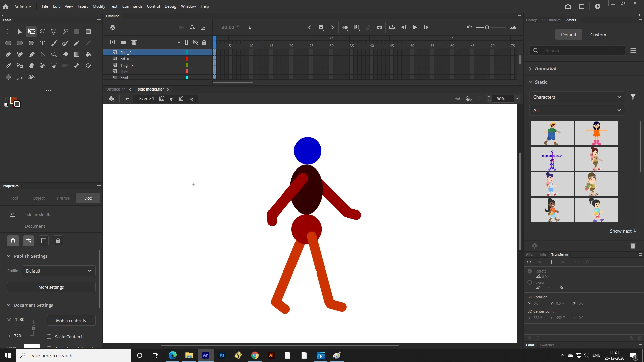Open the Modify menu

99,6
